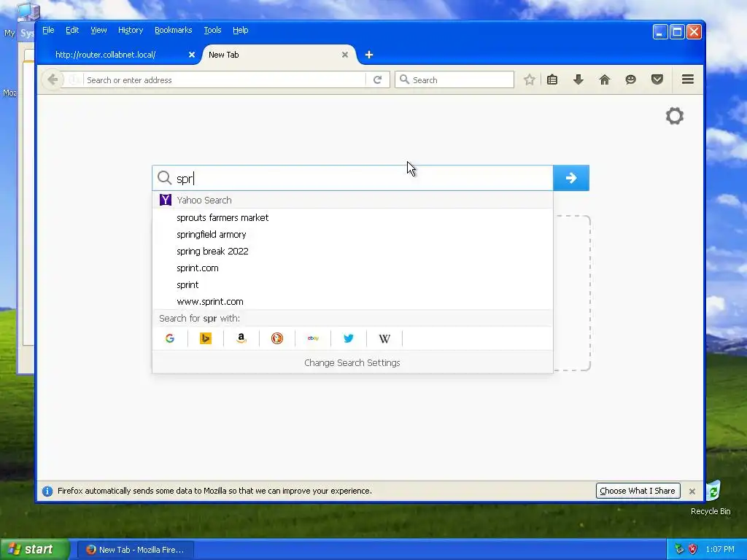Screen dimensions: 747x560
Task: Click the Google search engine icon
Action: [170, 338]
